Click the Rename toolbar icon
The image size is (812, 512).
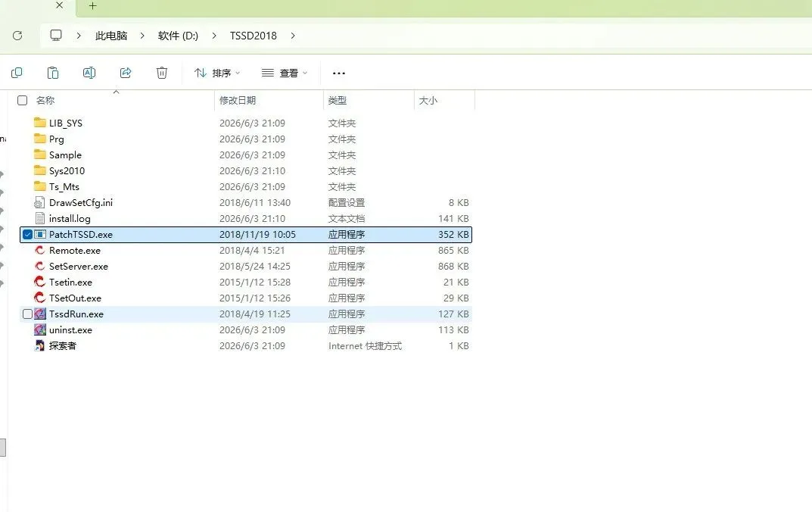click(89, 73)
